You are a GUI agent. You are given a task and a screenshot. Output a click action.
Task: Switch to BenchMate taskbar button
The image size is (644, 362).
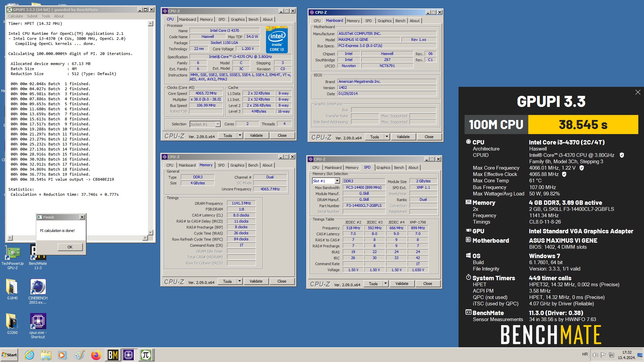(x=113, y=355)
